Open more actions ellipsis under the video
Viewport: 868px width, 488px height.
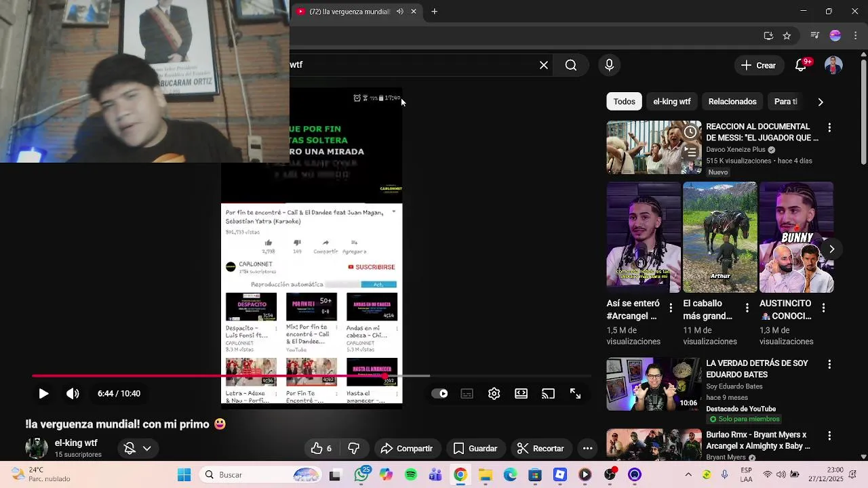click(587, 449)
